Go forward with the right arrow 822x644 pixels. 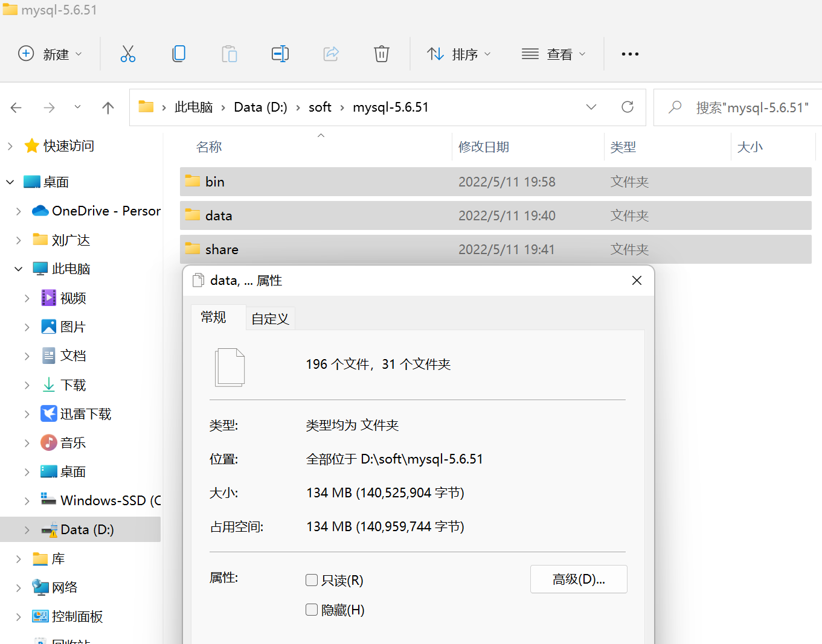tap(50, 107)
